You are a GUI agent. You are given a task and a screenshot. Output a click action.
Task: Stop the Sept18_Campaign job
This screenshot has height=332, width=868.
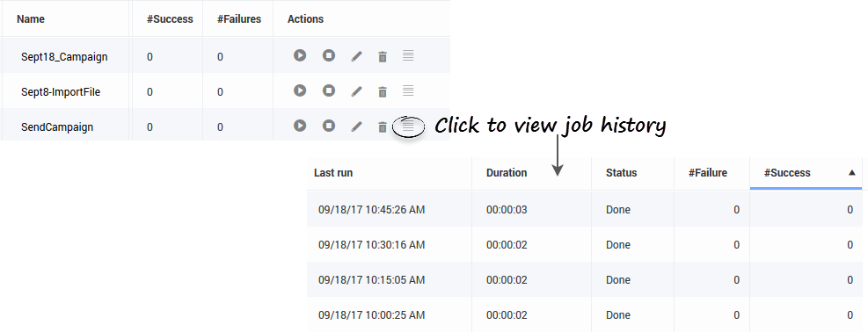[329, 55]
